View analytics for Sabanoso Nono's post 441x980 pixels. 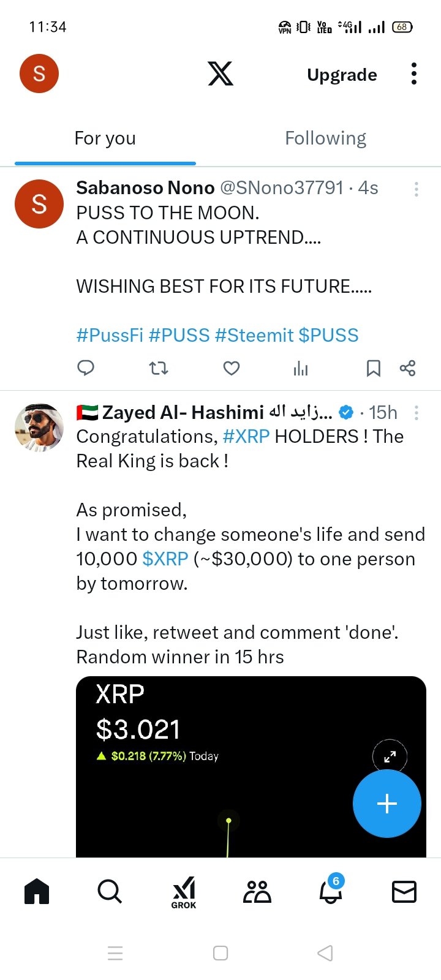tap(301, 368)
